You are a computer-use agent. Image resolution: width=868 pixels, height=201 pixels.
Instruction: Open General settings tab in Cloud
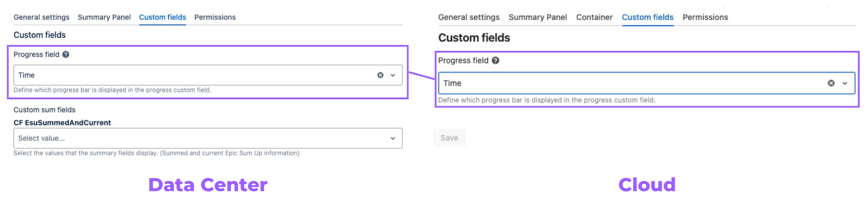(468, 17)
